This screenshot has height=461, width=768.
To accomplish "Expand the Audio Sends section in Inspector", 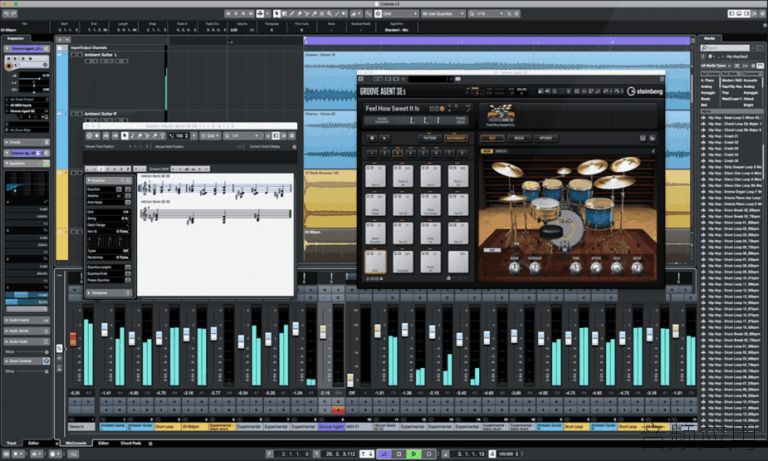I will coord(26,331).
